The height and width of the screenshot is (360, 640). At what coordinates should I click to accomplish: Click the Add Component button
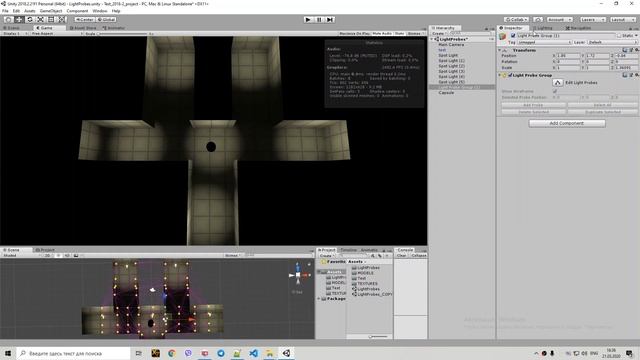click(x=567, y=123)
